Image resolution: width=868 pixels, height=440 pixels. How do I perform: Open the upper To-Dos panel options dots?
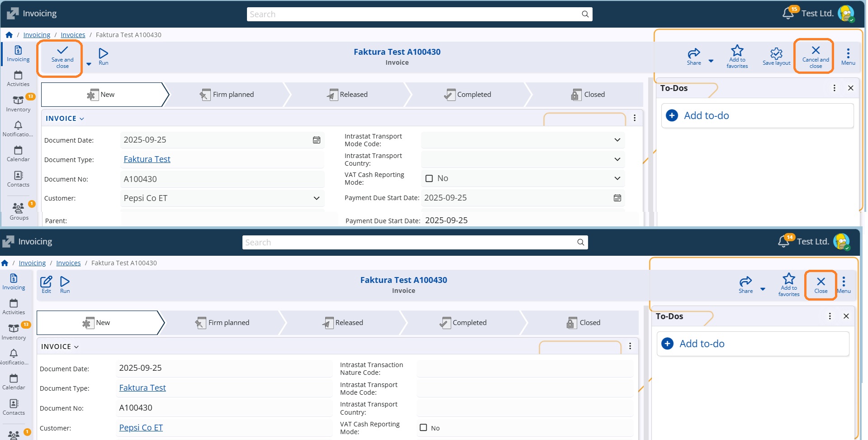[834, 88]
